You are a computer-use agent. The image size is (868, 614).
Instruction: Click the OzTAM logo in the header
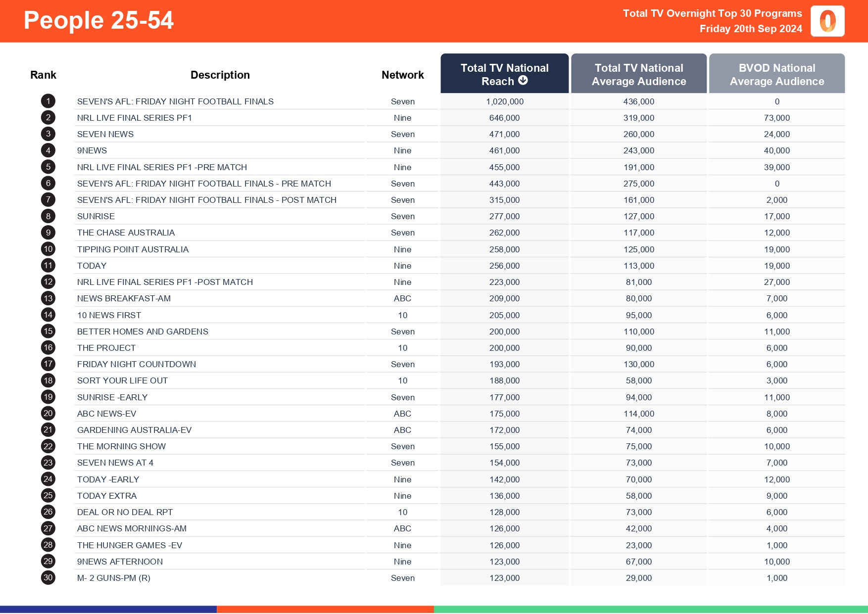(x=827, y=21)
